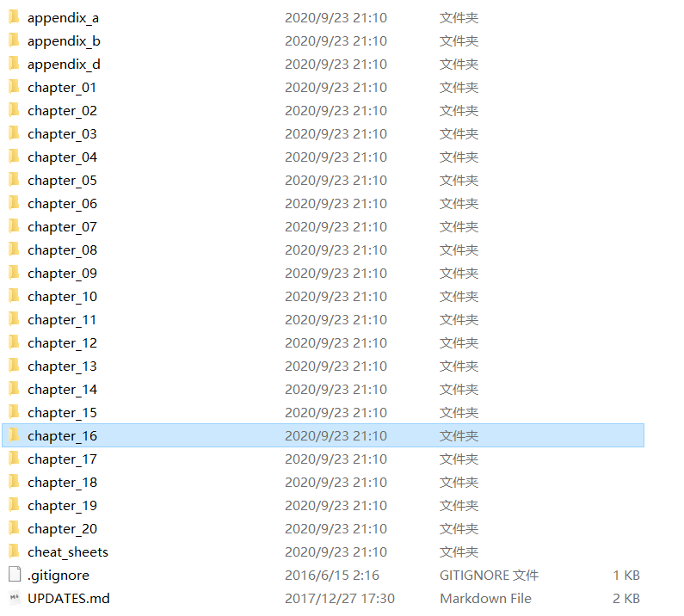
Task: Click the chapter_20 folder icon
Action: [15, 528]
